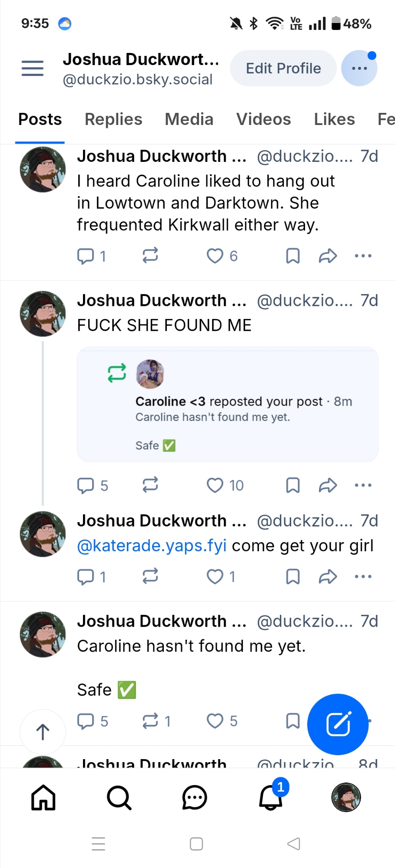Open more options on Lowtown post
395x868 pixels.
pyautogui.click(x=363, y=256)
